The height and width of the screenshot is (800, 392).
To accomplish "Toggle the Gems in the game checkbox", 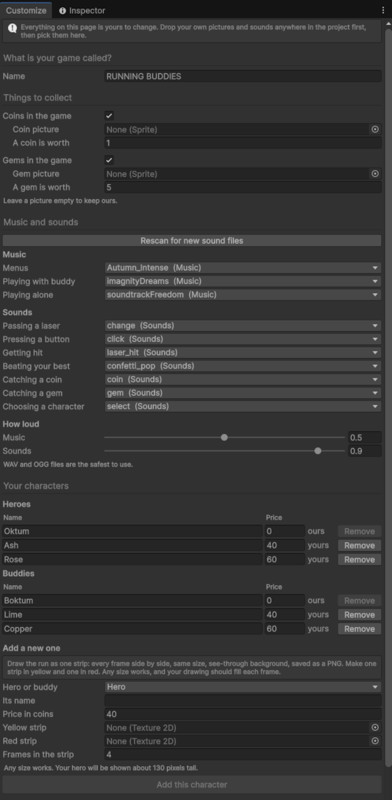I will tap(109, 160).
